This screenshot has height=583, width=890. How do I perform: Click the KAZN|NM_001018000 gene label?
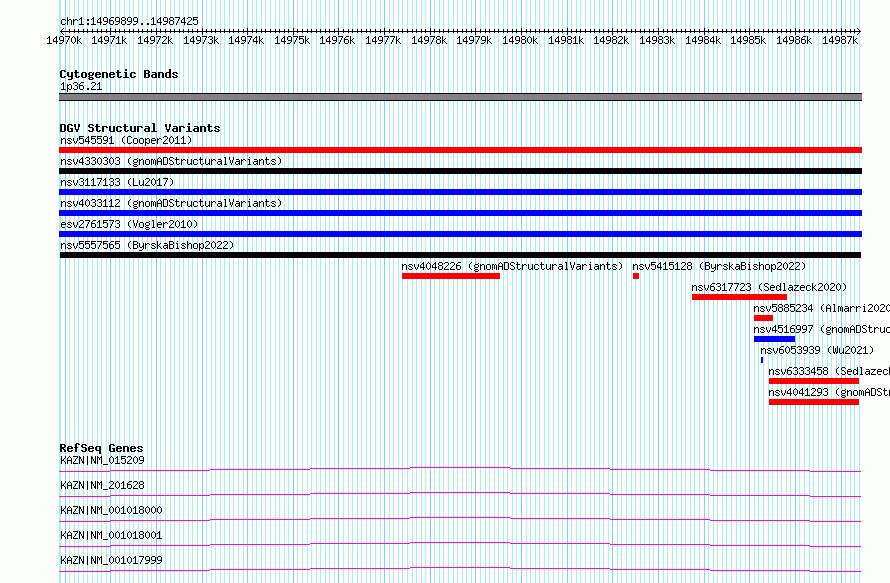[x=111, y=510]
